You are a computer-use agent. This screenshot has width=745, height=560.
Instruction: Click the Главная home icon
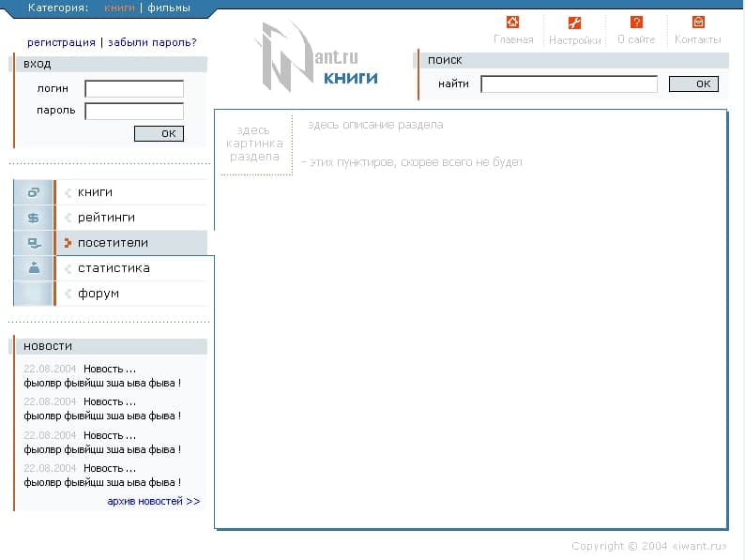pos(512,23)
